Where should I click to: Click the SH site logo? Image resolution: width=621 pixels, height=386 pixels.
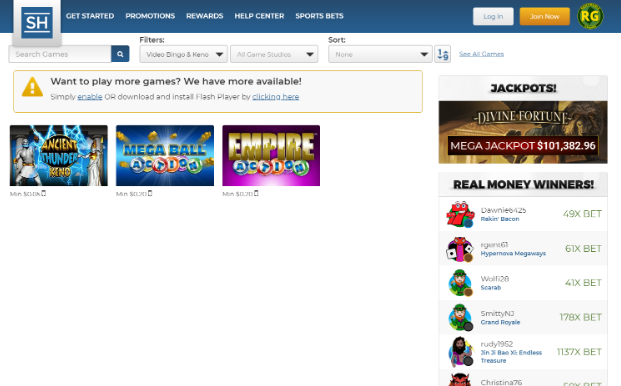coord(37,23)
